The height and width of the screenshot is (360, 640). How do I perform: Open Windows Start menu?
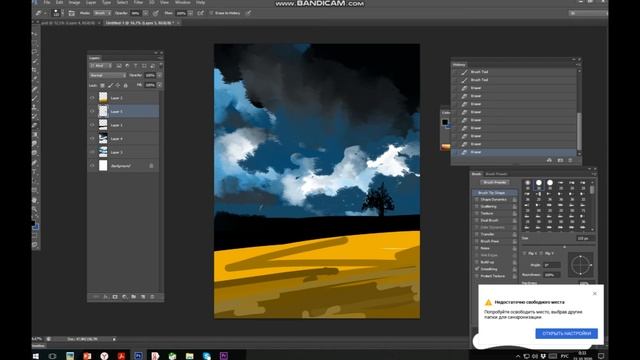coord(36,356)
